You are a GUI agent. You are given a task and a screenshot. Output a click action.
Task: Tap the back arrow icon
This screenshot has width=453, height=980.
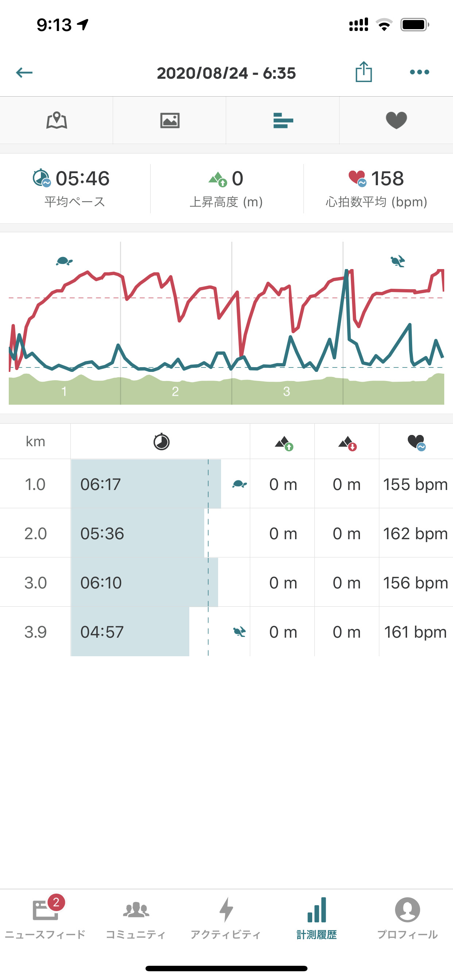[24, 72]
